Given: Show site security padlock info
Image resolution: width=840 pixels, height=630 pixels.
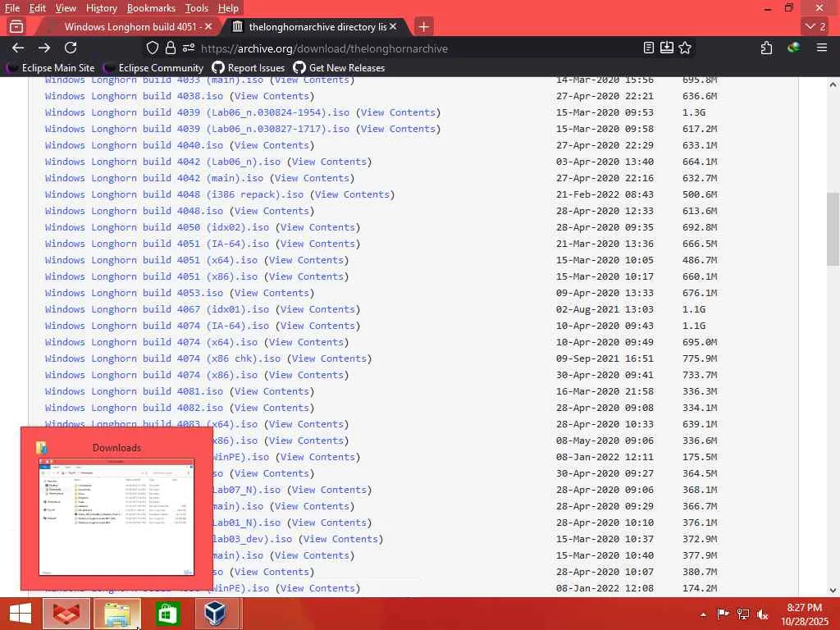Looking at the screenshot, I should click(171, 48).
